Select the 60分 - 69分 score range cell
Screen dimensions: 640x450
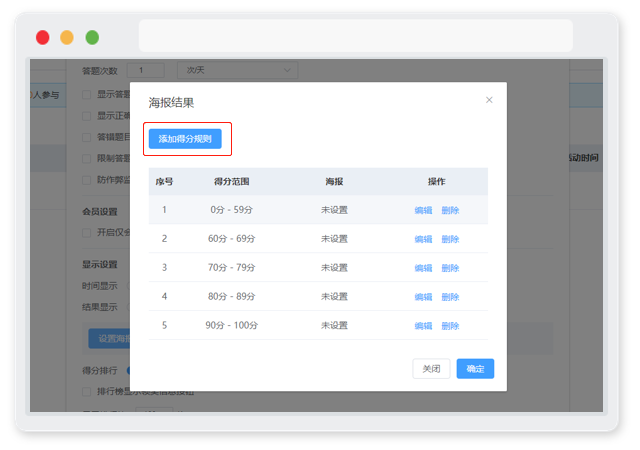pyautogui.click(x=231, y=239)
